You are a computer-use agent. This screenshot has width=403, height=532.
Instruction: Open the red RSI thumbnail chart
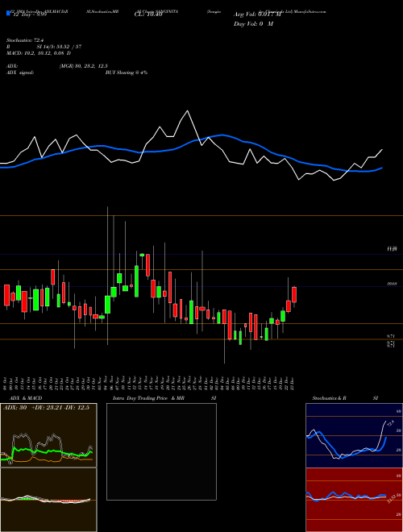tap(354, 500)
